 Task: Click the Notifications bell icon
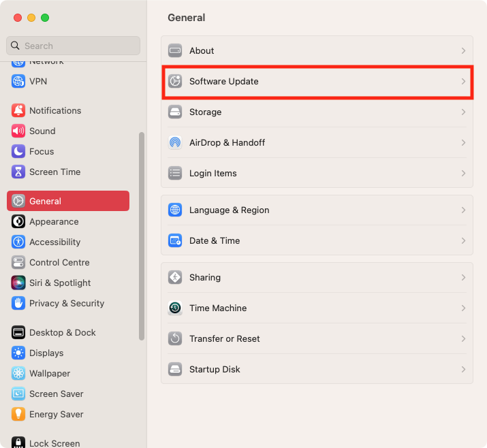coord(18,110)
